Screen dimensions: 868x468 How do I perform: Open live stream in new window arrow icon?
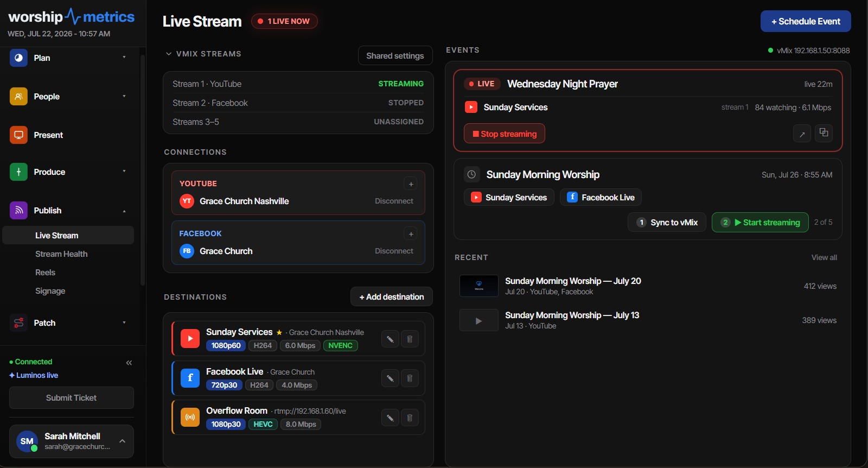802,134
